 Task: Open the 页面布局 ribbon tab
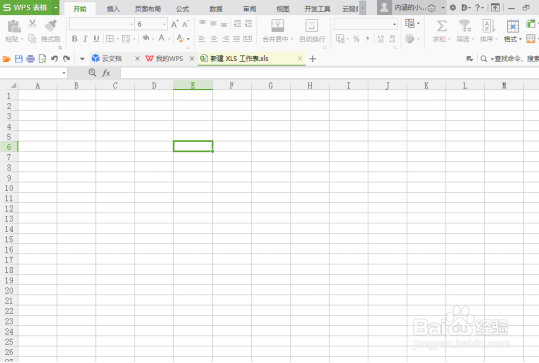click(x=148, y=9)
